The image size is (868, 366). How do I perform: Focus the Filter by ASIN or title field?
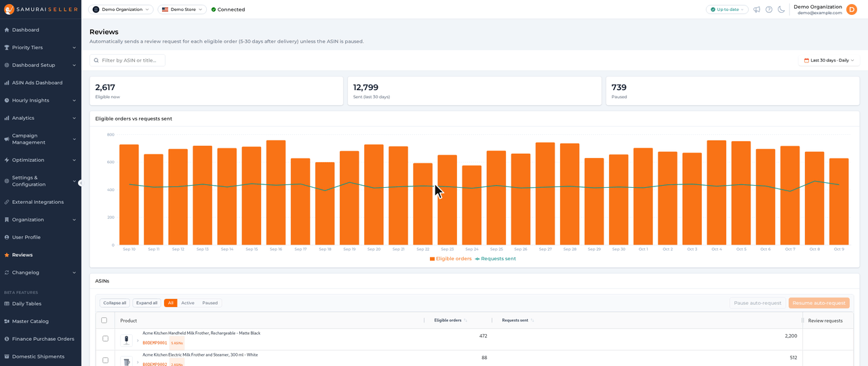pyautogui.click(x=127, y=60)
